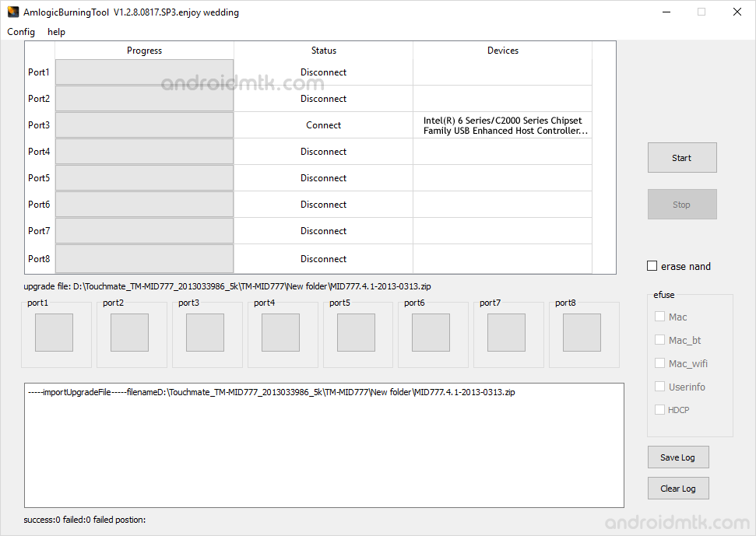Image resolution: width=756 pixels, height=536 pixels.
Task: Click the Stop button
Action: [x=682, y=204]
